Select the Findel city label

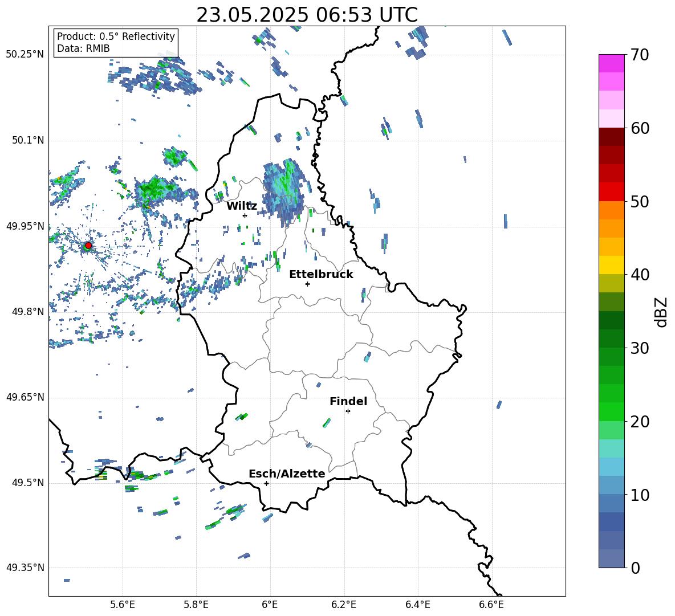pyautogui.click(x=348, y=401)
